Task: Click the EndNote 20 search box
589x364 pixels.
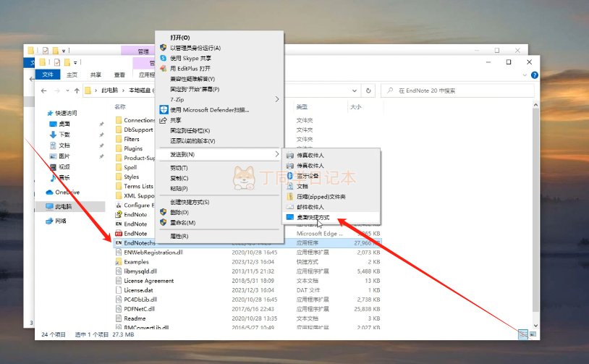Action: pos(457,90)
